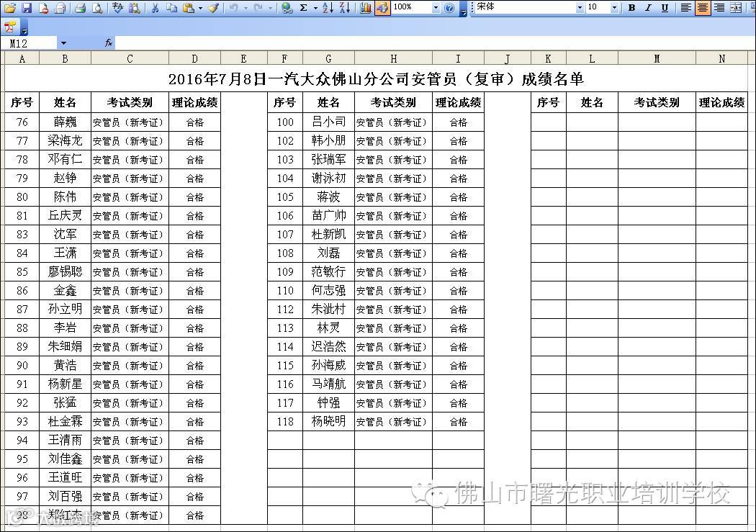756x532 pixels.
Task: Click the Permission restricted document icon
Action: click(43, 8)
